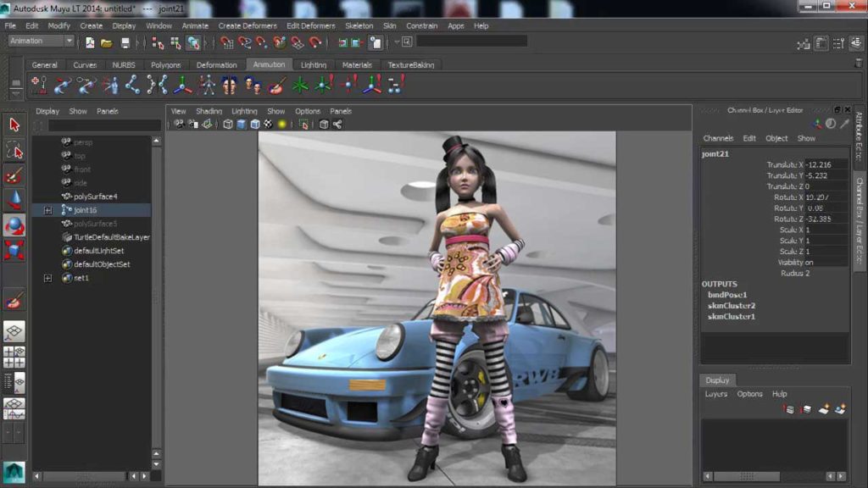Click the IK Spline Handle shelf icon
The image size is (868, 488).
click(86, 86)
